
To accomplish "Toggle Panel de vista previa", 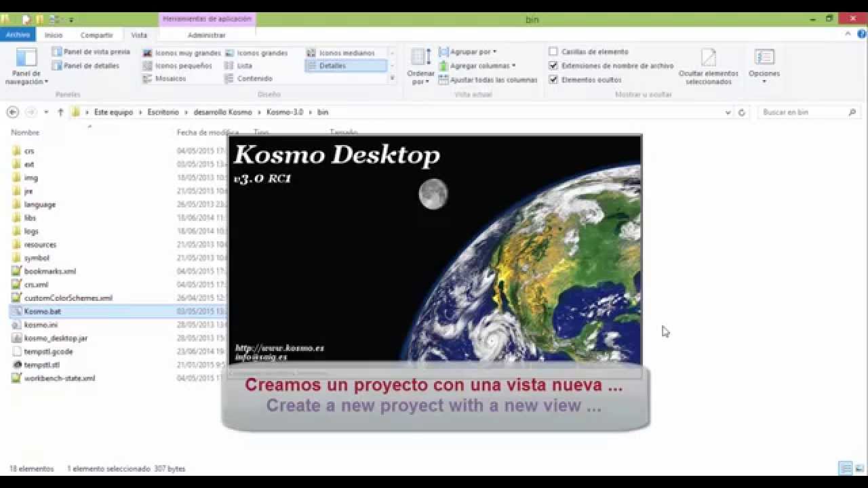I will point(91,52).
